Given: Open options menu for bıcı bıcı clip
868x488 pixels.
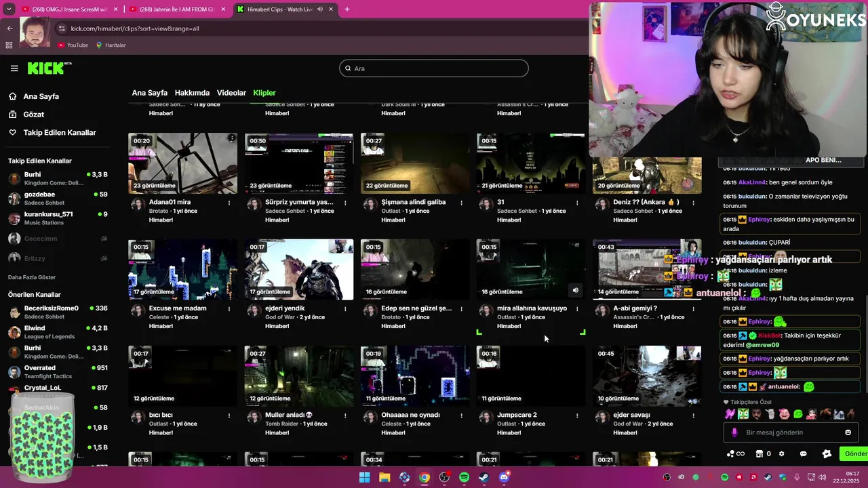Looking at the screenshot, I should 229,415.
